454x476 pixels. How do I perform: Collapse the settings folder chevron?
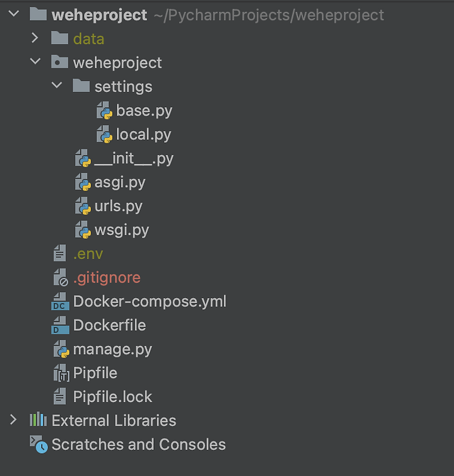click(57, 85)
